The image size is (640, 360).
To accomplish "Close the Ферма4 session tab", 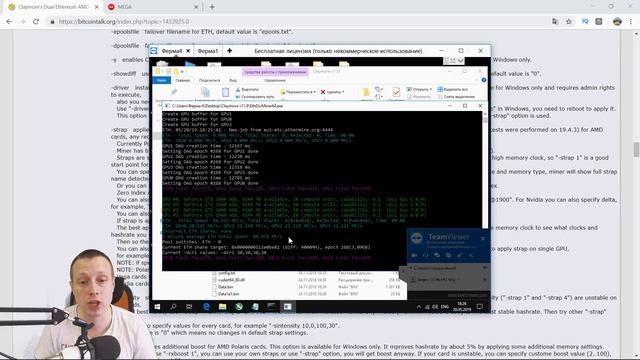I will point(188,51).
